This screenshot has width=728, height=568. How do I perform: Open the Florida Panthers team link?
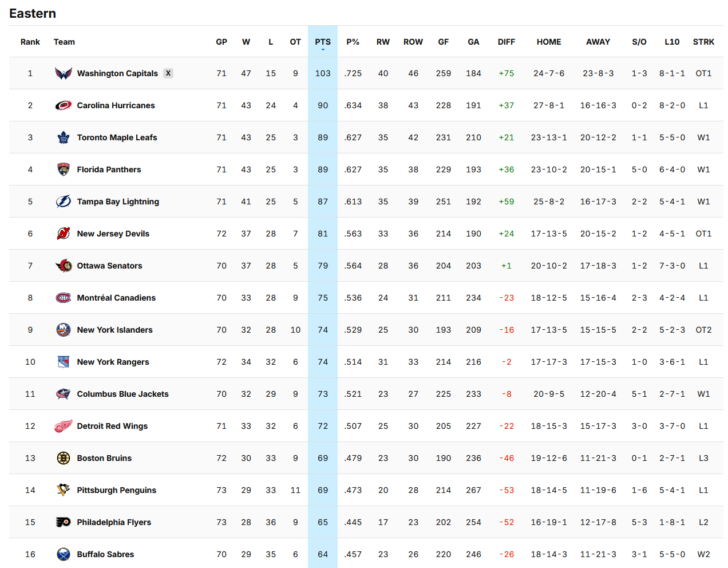(109, 169)
